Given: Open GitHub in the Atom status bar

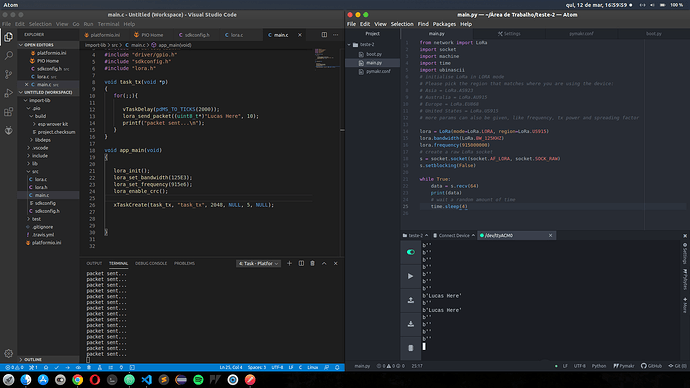Looking at the screenshot, I should (x=651, y=366).
